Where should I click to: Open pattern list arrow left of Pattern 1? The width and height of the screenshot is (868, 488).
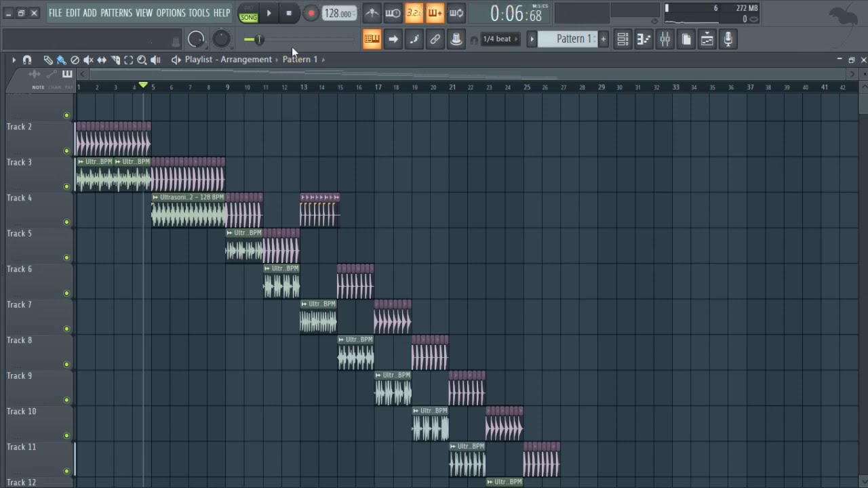point(532,39)
